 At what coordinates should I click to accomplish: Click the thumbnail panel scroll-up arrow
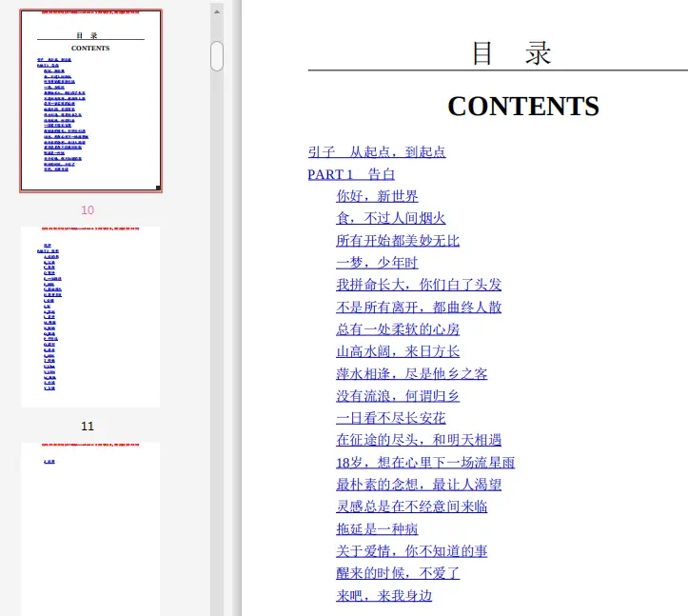point(217,11)
